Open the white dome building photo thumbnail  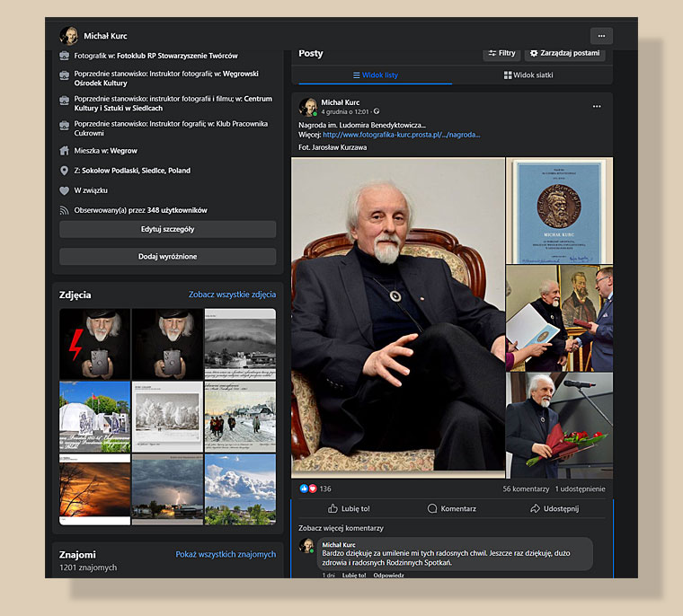[x=94, y=417]
